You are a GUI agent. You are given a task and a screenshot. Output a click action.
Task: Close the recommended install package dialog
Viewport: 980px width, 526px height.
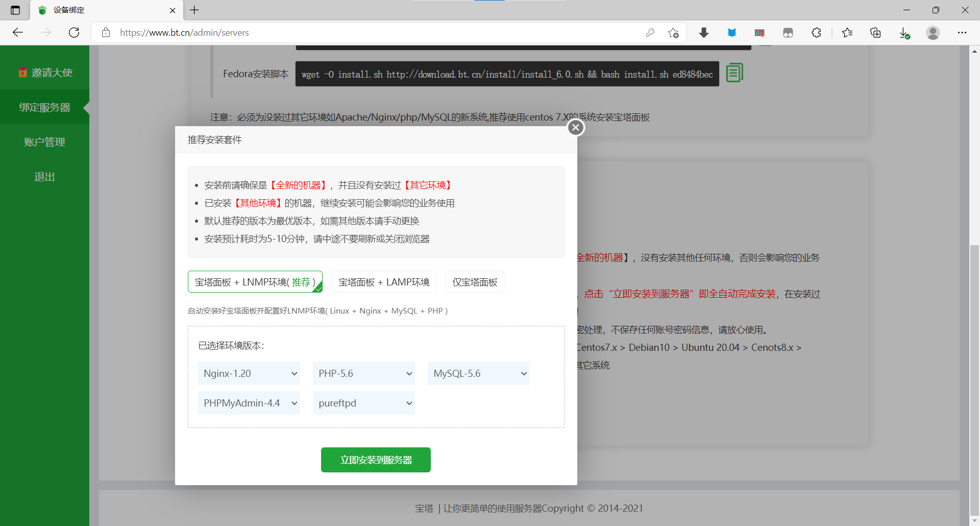576,128
